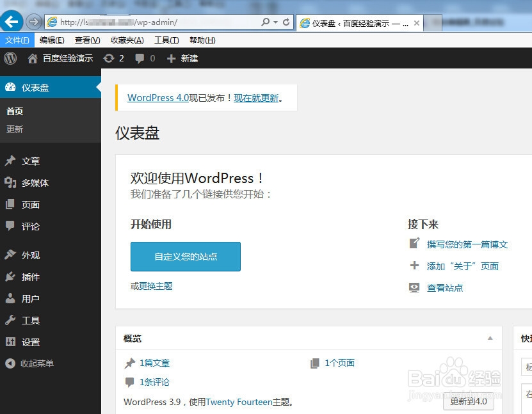Open the 文件(F) menu
Image resolution: width=532 pixels, height=414 pixels.
tap(17, 40)
